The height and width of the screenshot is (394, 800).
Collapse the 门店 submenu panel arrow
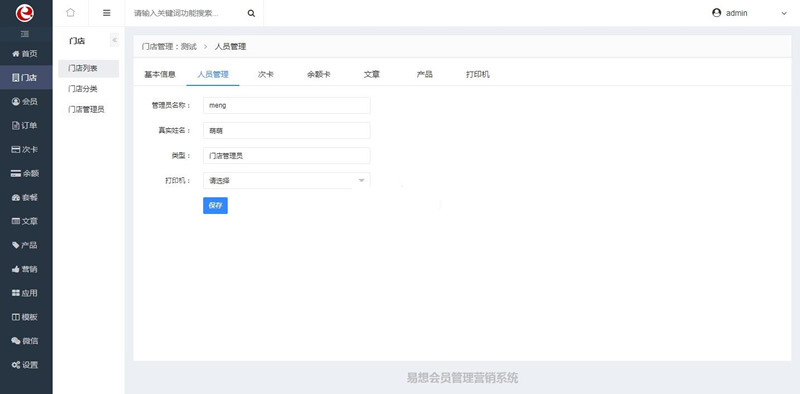click(114, 40)
